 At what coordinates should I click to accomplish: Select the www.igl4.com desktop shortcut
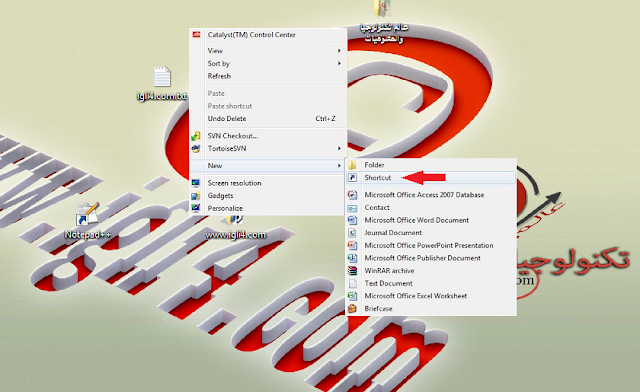[x=236, y=228]
